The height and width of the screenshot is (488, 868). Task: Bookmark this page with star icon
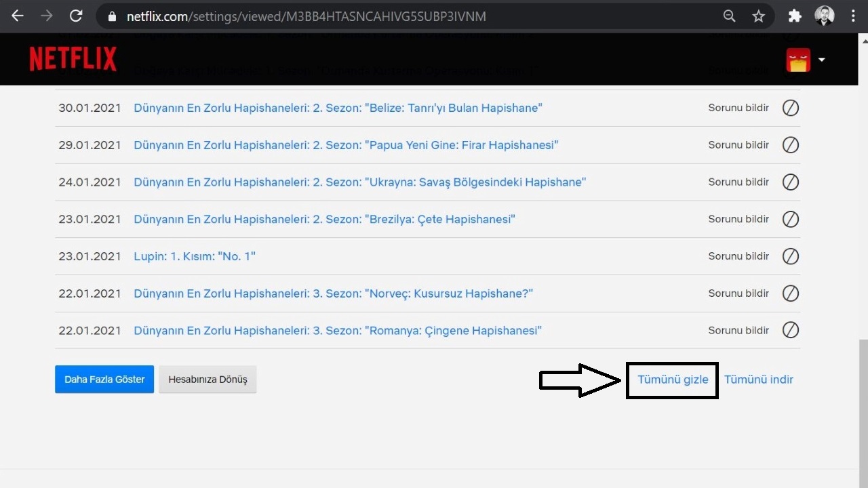click(758, 16)
